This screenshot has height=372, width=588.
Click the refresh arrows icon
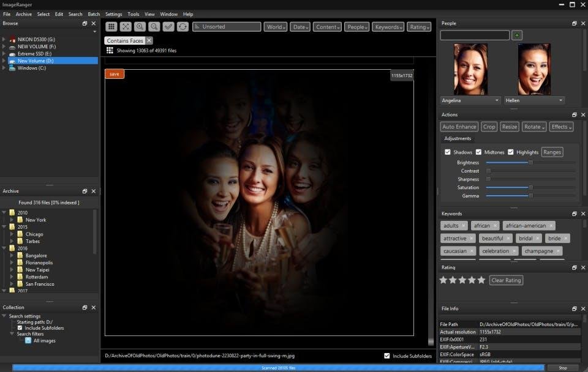[x=183, y=27]
